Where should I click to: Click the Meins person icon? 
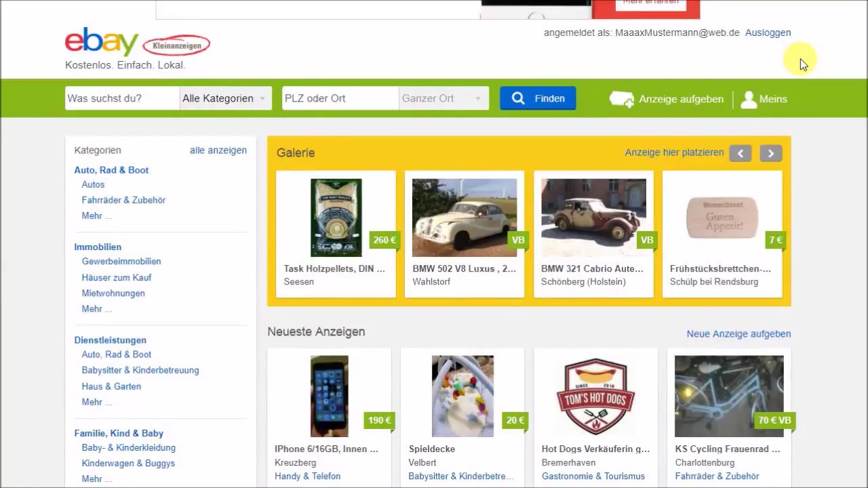point(749,99)
